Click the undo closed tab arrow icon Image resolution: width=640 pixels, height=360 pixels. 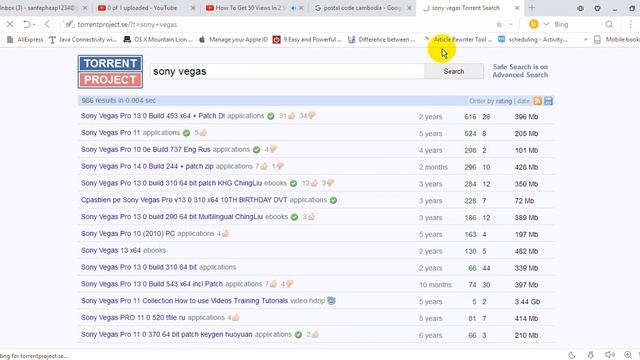(27, 24)
